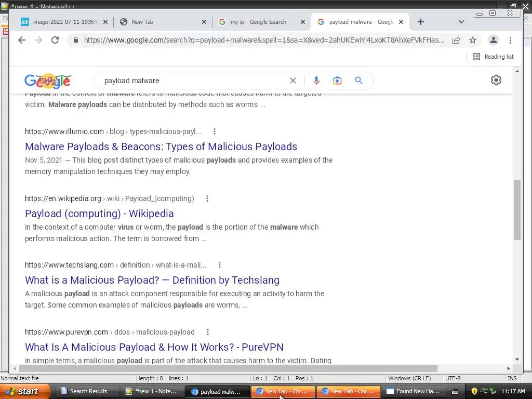The height and width of the screenshot is (399, 532).
Task: Open options for illumio.com result
Action: coord(215,131)
